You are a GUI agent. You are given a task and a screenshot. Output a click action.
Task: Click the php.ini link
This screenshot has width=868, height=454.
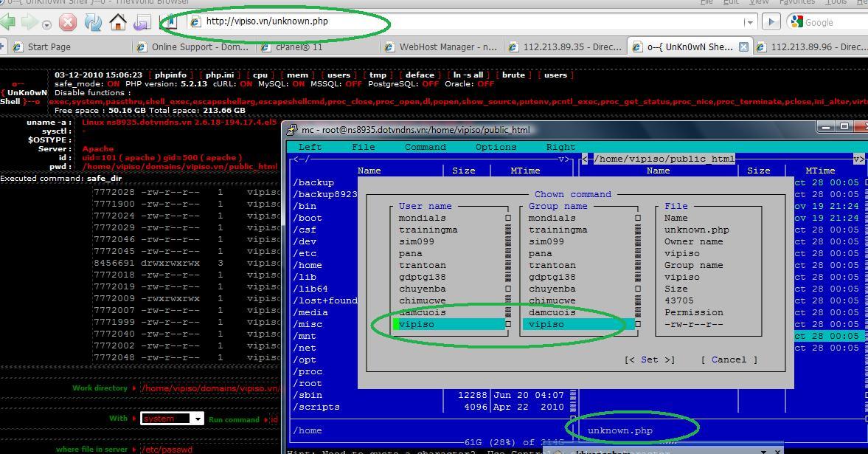tap(220, 75)
